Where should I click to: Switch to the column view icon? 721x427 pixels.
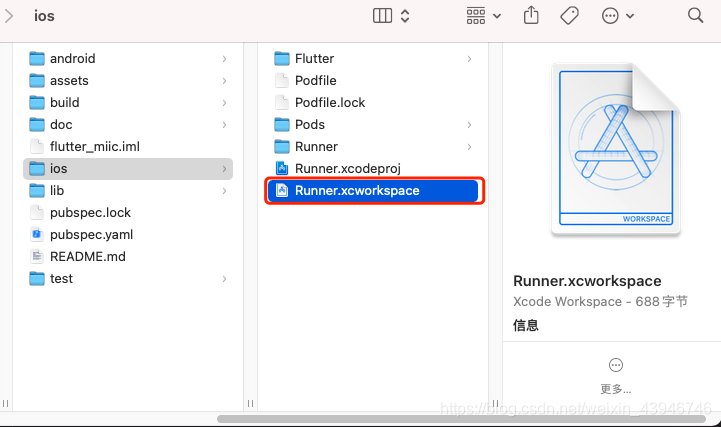[x=382, y=16]
